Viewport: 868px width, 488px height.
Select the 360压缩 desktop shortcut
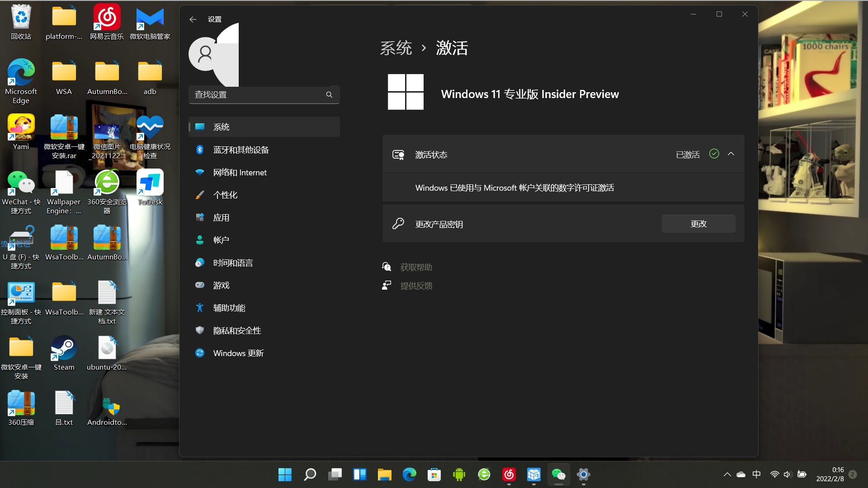point(21,408)
